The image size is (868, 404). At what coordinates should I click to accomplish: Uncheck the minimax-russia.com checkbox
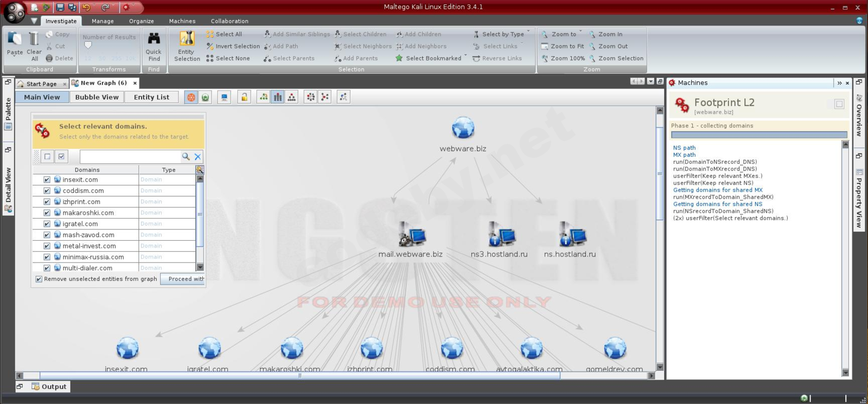[47, 257]
